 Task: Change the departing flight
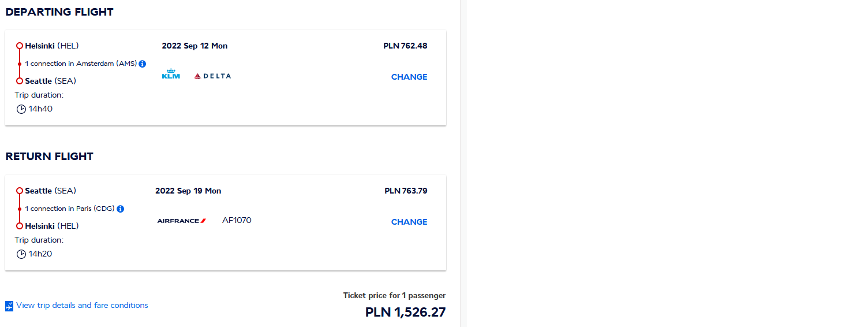(409, 77)
